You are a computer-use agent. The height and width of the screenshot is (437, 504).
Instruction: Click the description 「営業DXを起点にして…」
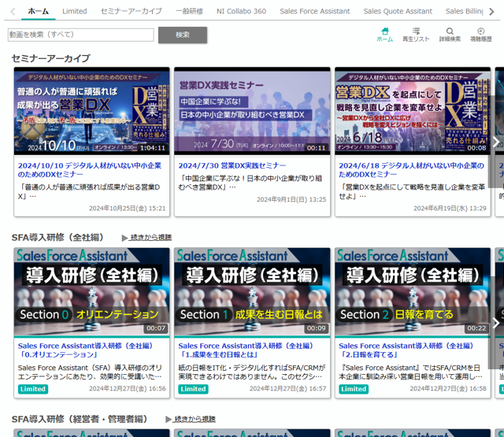pyautogui.click(x=412, y=191)
